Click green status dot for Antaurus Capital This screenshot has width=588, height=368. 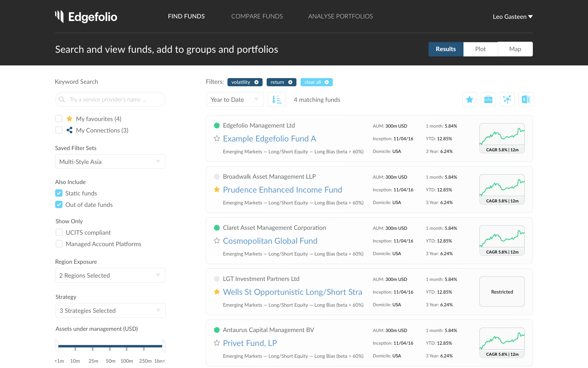tap(217, 330)
